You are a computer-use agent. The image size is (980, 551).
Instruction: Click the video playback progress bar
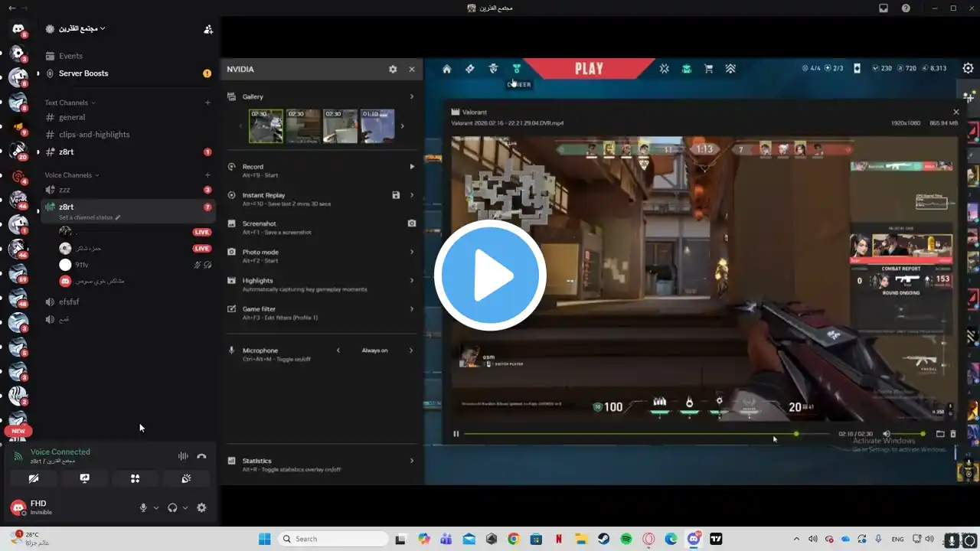pyautogui.click(x=647, y=434)
